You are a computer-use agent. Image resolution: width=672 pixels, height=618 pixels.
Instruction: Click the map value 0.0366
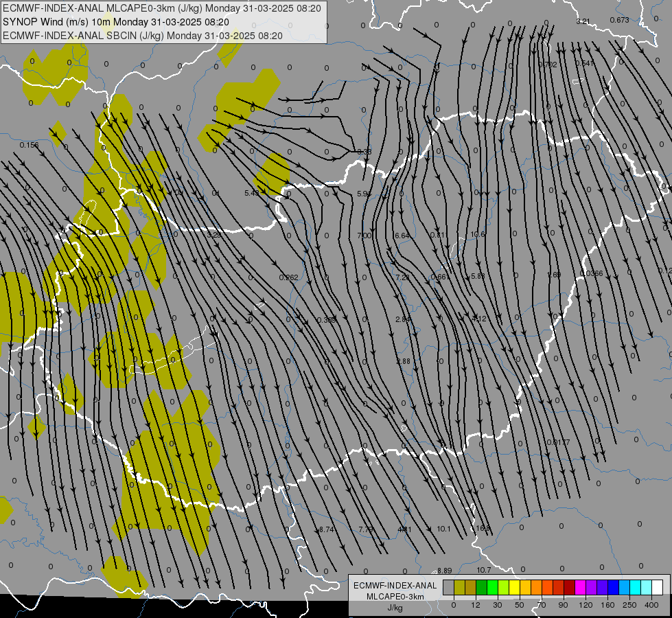point(592,273)
